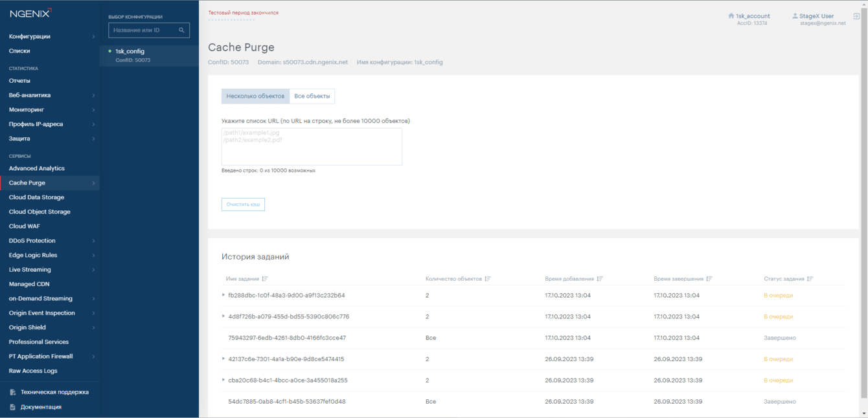Click the logout icon in the header
The height and width of the screenshot is (418, 868).
(856, 16)
